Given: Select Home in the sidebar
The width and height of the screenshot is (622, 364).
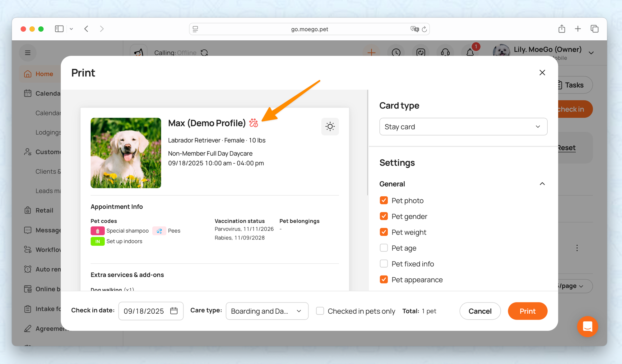Looking at the screenshot, I should click(44, 74).
